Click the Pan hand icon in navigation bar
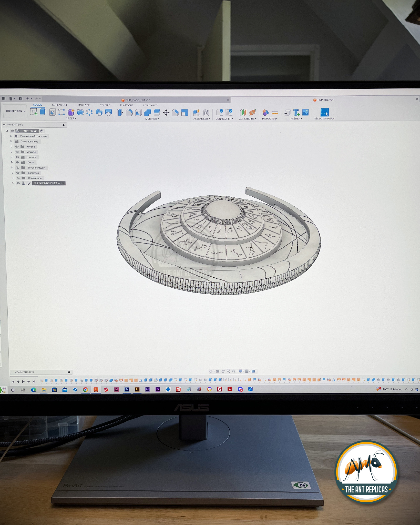Image resolution: width=420 pixels, height=525 pixels. (223, 371)
